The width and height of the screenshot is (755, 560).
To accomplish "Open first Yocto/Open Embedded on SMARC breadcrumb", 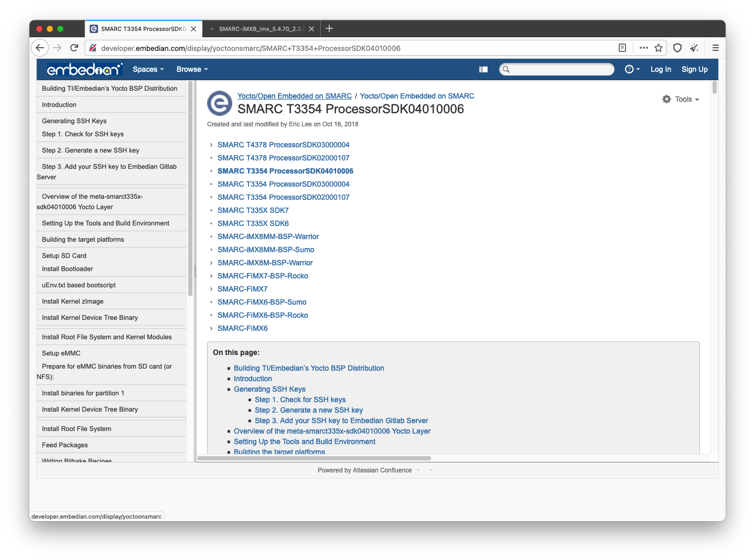I will click(294, 96).
